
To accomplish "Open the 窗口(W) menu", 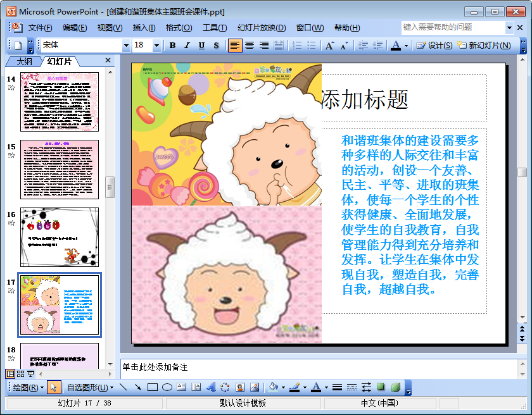I will click(x=310, y=28).
